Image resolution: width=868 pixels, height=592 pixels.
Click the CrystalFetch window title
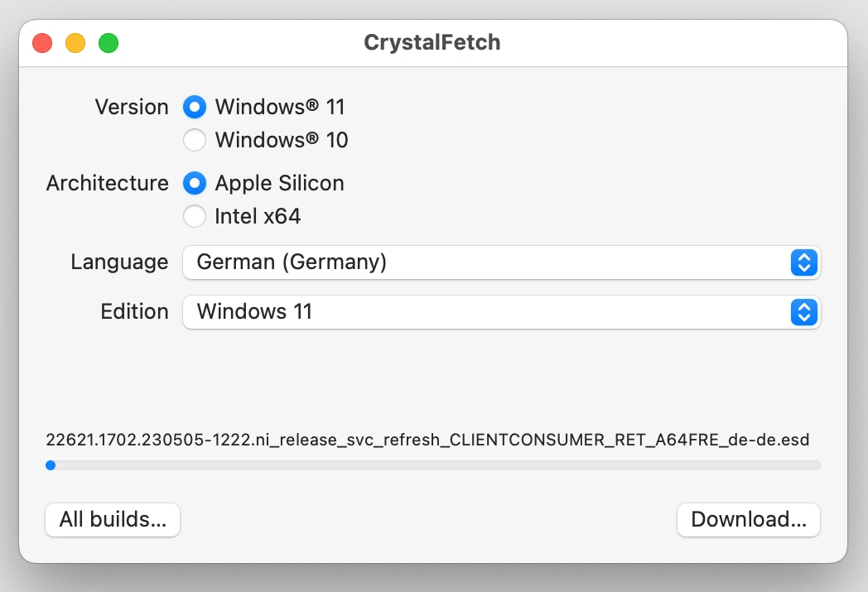click(432, 42)
